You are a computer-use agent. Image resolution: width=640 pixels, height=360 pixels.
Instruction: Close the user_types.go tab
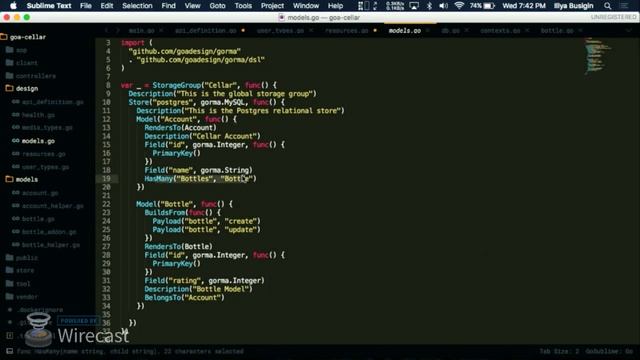point(311,31)
